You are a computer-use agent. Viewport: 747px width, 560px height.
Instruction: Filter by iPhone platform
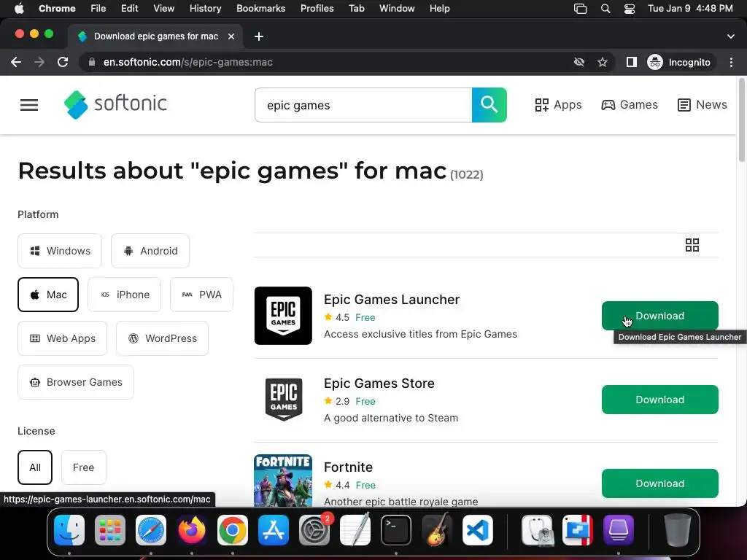124,295
